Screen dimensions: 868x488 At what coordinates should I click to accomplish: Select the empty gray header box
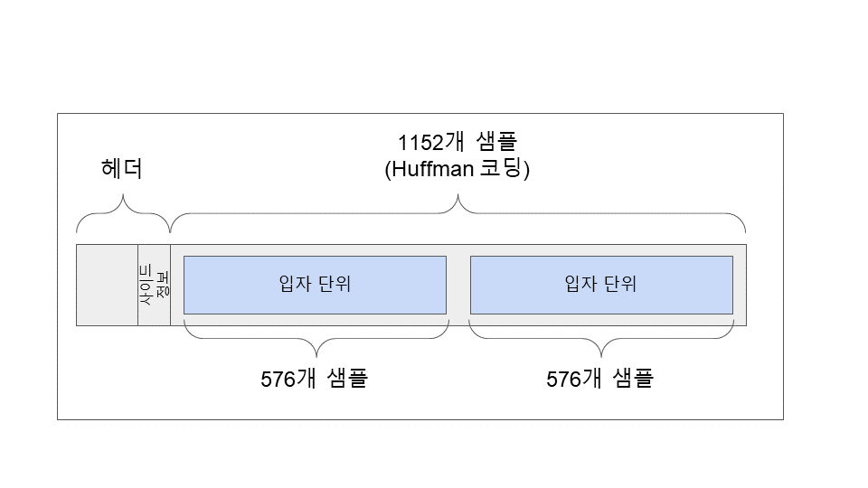107,285
